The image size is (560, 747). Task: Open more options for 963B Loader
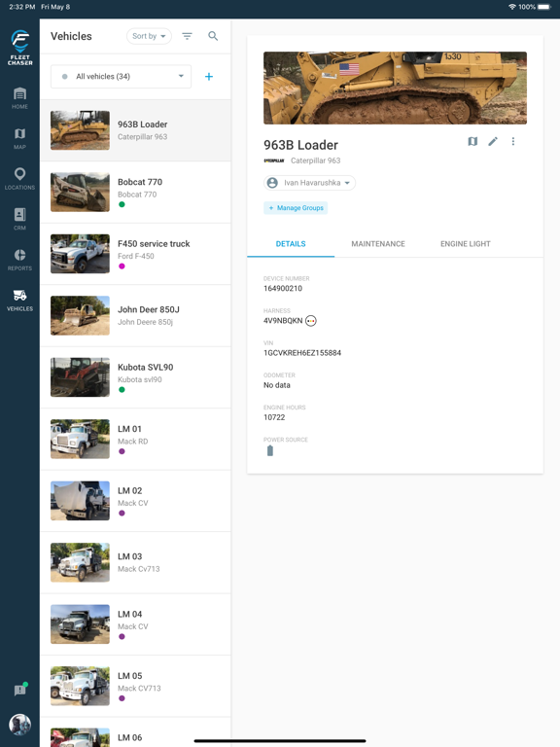513,141
